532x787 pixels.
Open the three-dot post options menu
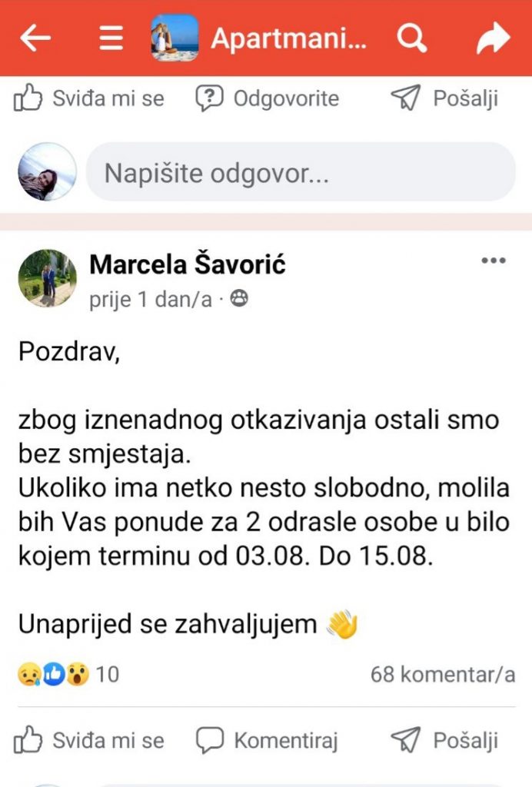[x=494, y=261]
